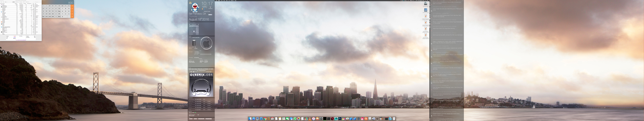
Task: Click the sin key in Calculator
Action: coord(46,14)
